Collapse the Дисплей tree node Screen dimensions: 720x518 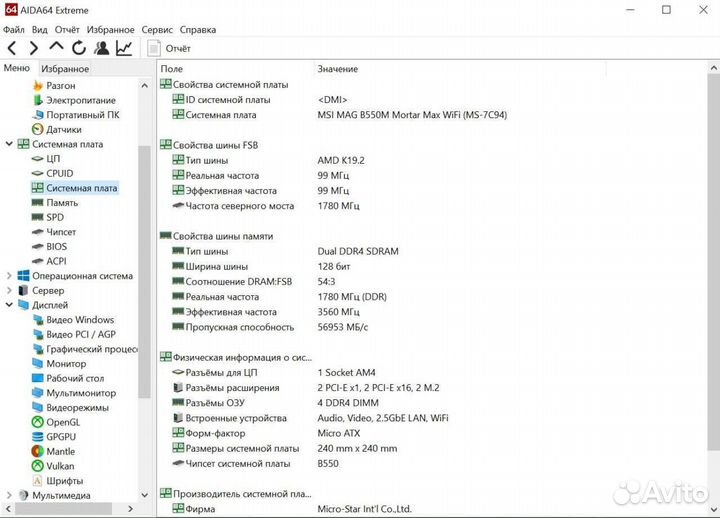(9, 305)
